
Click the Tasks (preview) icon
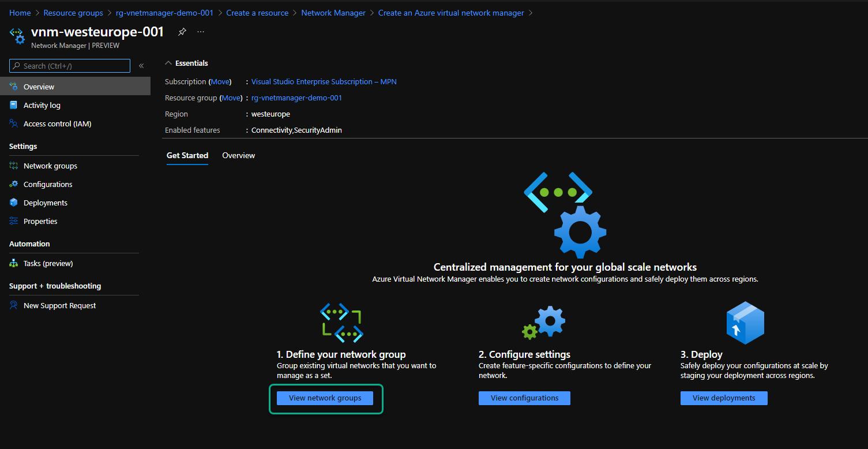[14, 263]
